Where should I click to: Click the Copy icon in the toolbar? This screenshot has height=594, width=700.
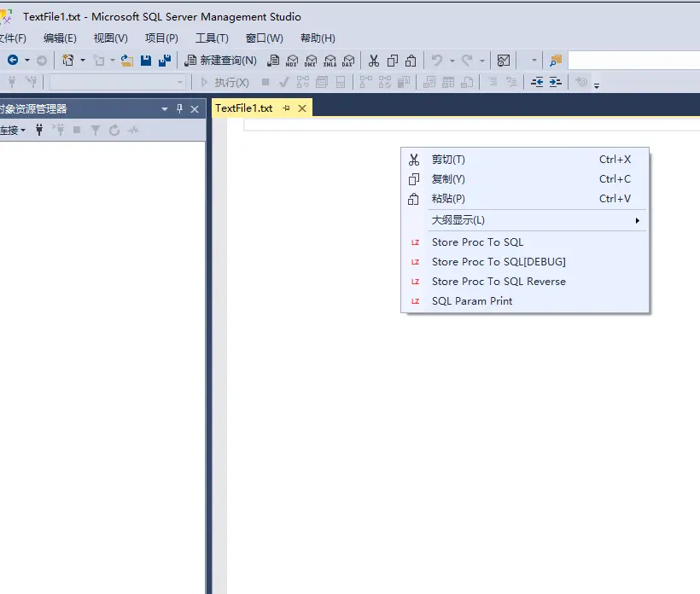(393, 61)
